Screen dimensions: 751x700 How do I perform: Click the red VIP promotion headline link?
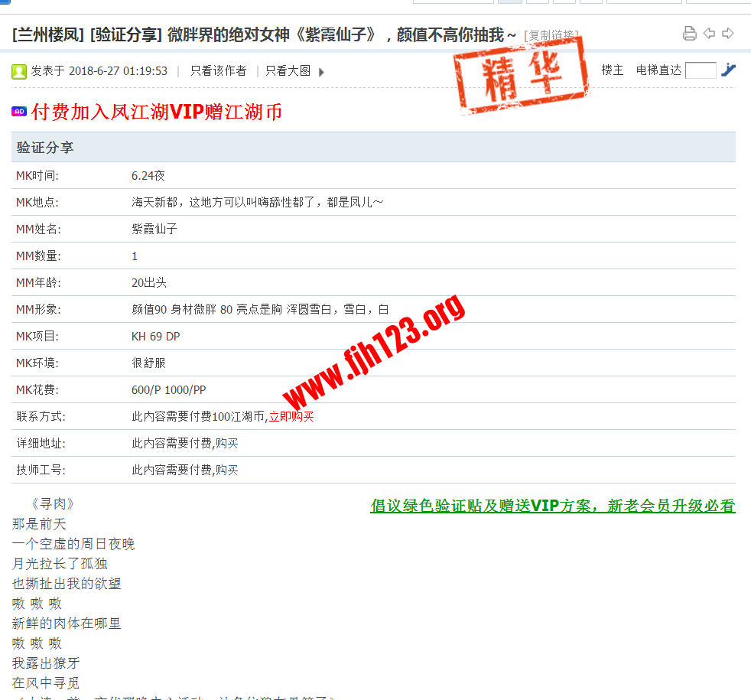point(157,112)
